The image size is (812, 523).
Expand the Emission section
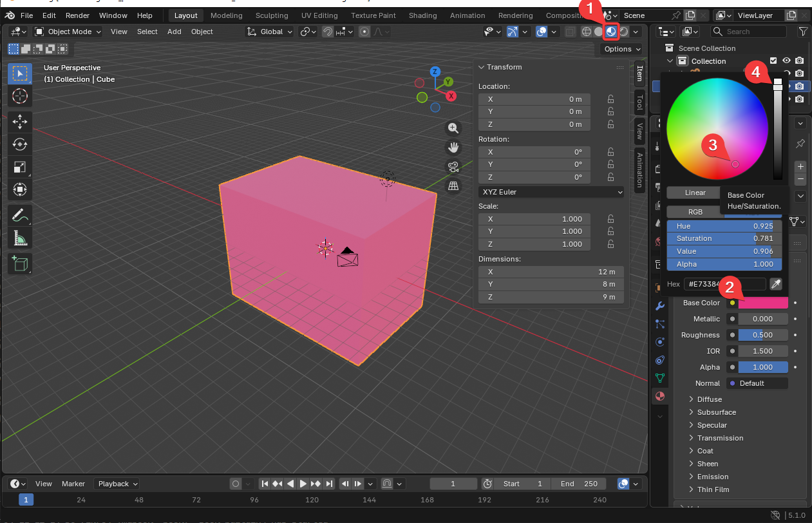[712, 477]
